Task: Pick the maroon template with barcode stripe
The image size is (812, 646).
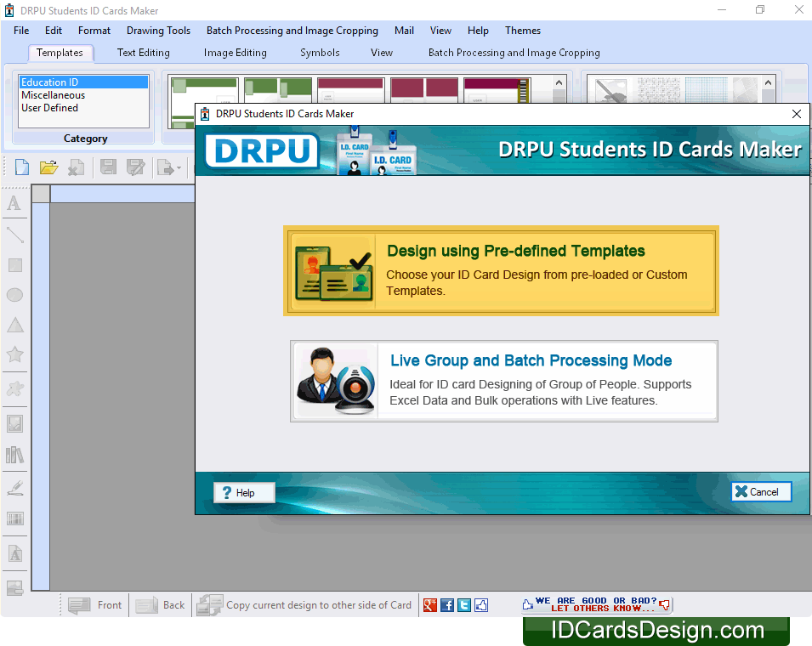Action: (x=497, y=90)
